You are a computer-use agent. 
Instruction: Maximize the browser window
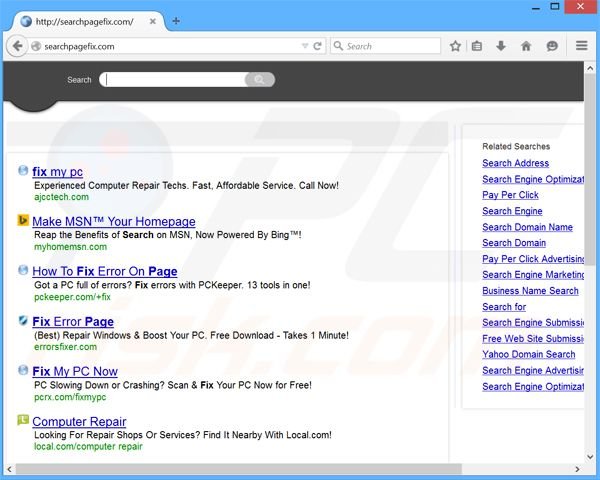pos(555,7)
